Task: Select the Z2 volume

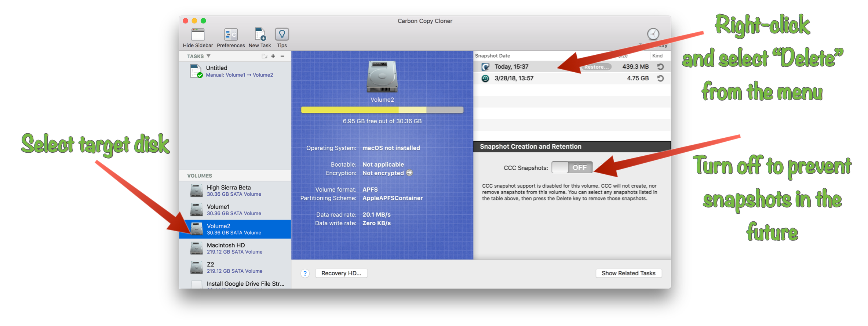Action: coord(235,267)
